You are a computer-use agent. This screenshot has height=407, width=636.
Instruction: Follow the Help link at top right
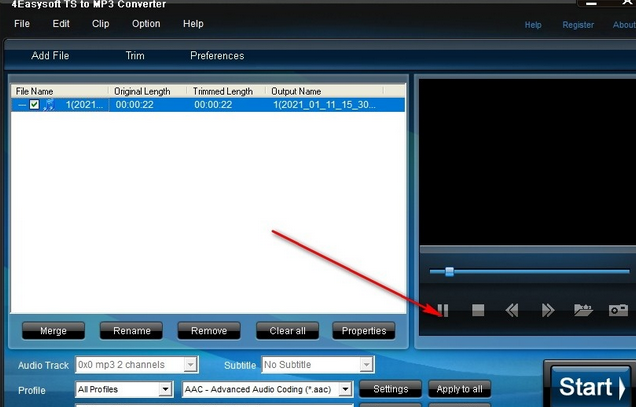point(533,25)
